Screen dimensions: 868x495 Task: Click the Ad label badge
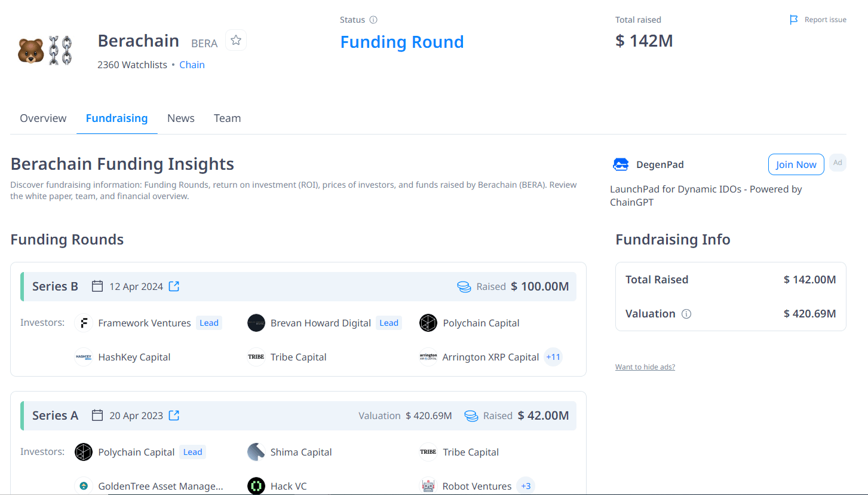[x=838, y=163]
